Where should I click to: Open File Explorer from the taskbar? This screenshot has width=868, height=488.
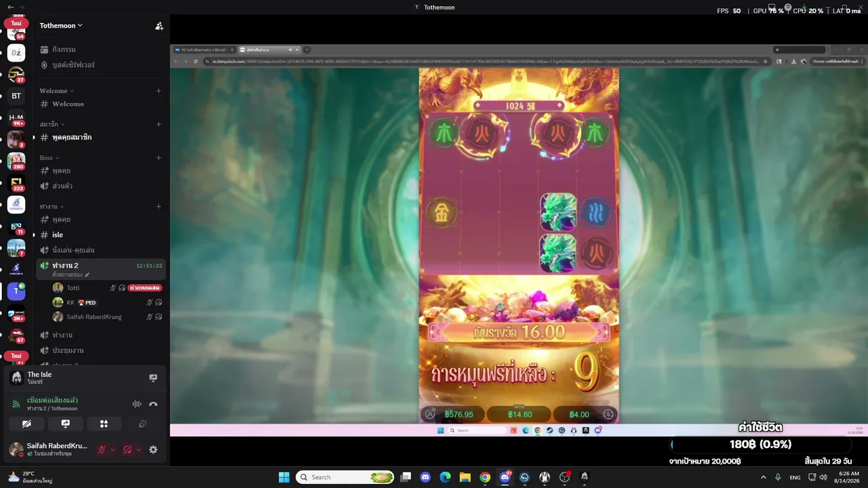click(x=465, y=477)
